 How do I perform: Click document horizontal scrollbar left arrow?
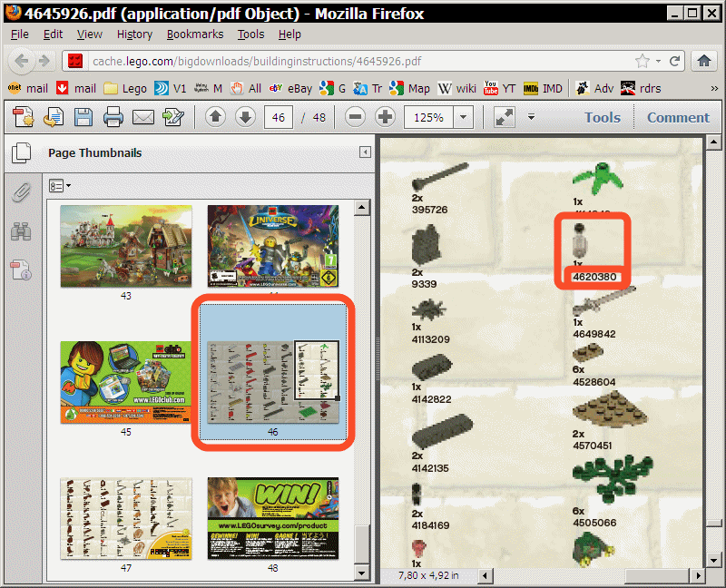point(486,576)
